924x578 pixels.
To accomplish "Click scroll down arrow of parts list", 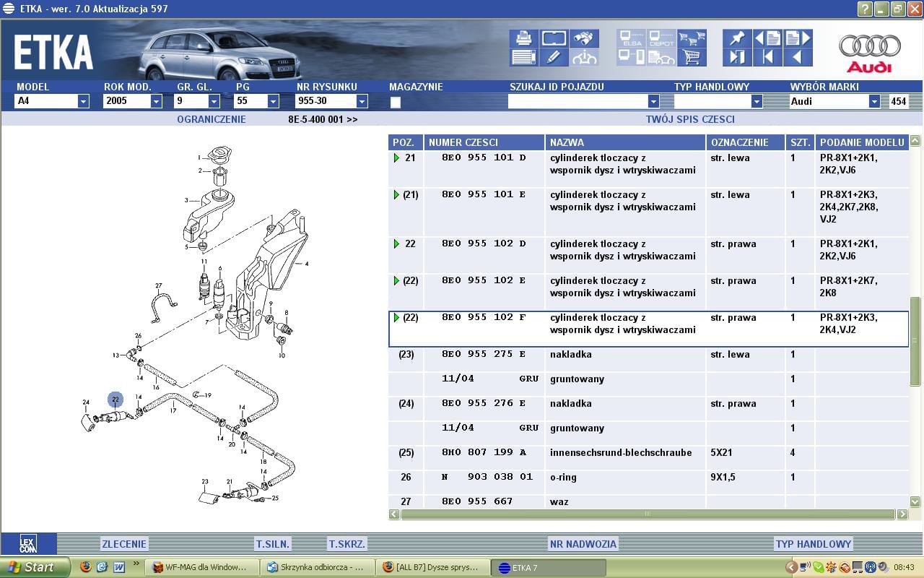I will tap(915, 501).
